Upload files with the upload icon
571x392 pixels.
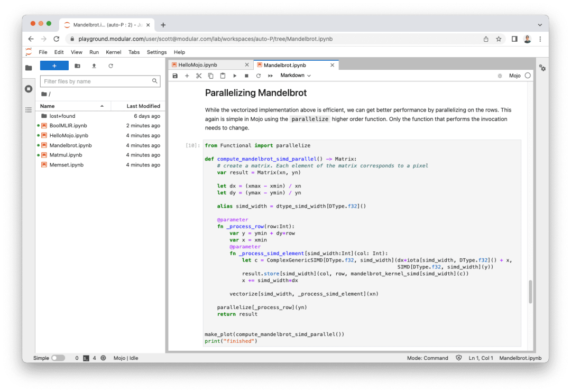(94, 66)
